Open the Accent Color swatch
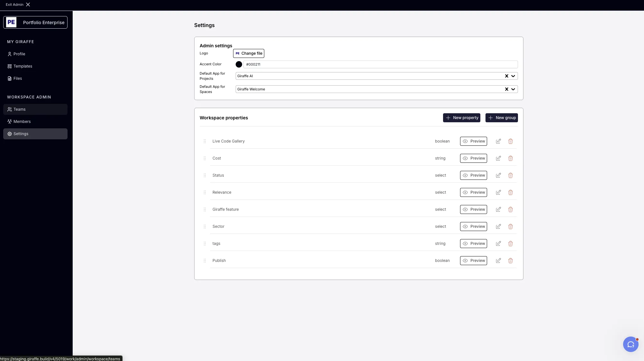The image size is (644, 361). pyautogui.click(x=239, y=64)
